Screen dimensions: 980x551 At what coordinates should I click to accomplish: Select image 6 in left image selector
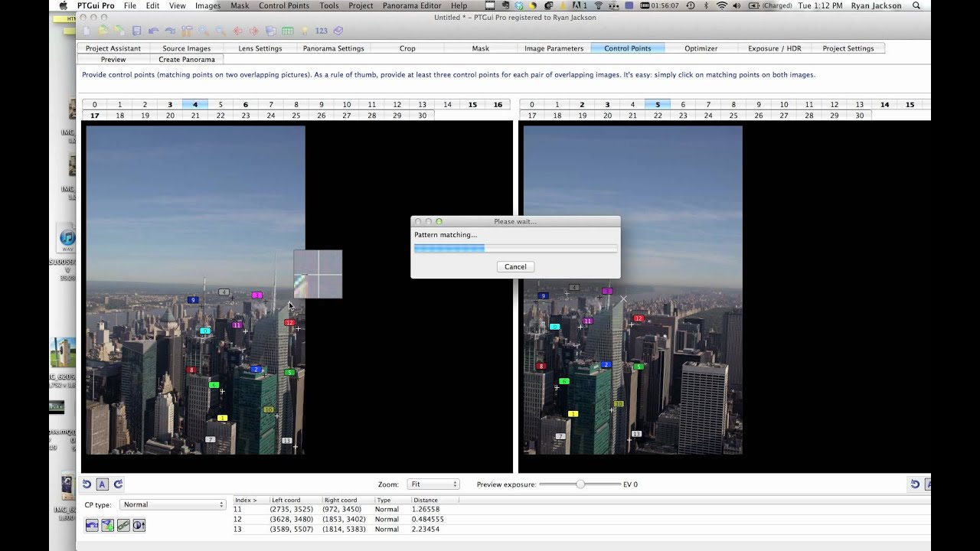tap(246, 104)
